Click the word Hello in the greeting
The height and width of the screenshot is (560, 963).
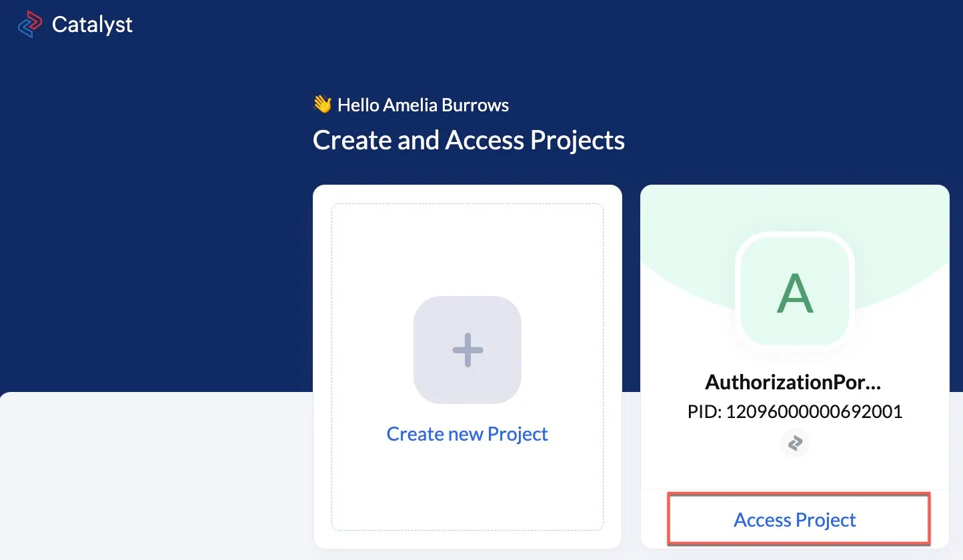click(359, 105)
